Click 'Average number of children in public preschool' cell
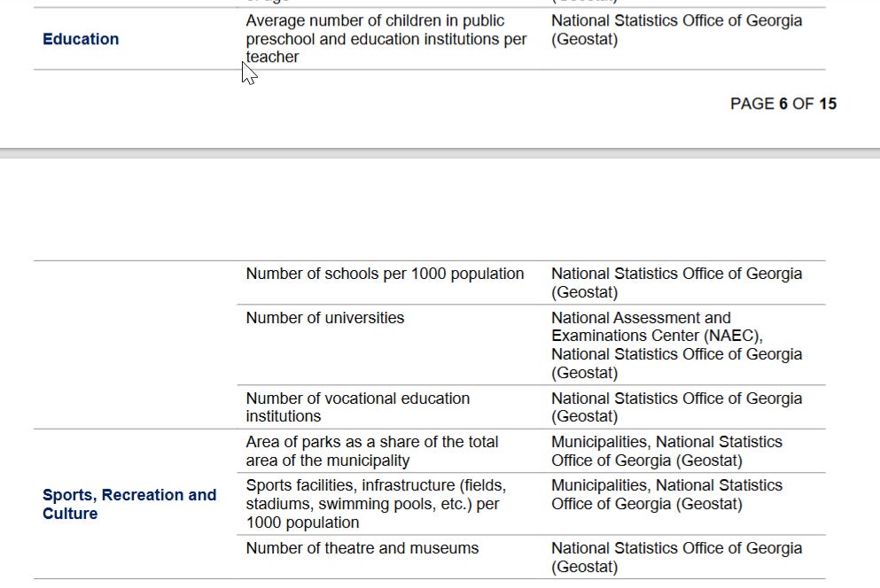This screenshot has height=588, width=880. pyautogui.click(x=386, y=39)
